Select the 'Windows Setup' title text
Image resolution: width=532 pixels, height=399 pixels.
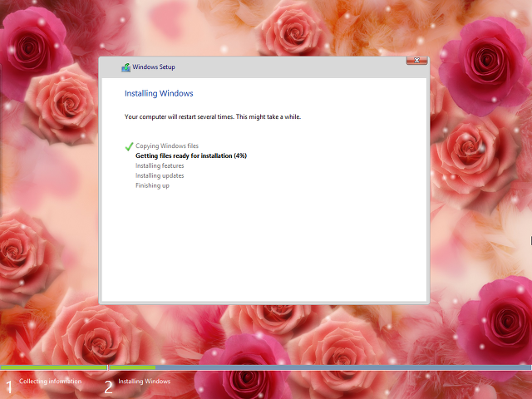(x=154, y=66)
